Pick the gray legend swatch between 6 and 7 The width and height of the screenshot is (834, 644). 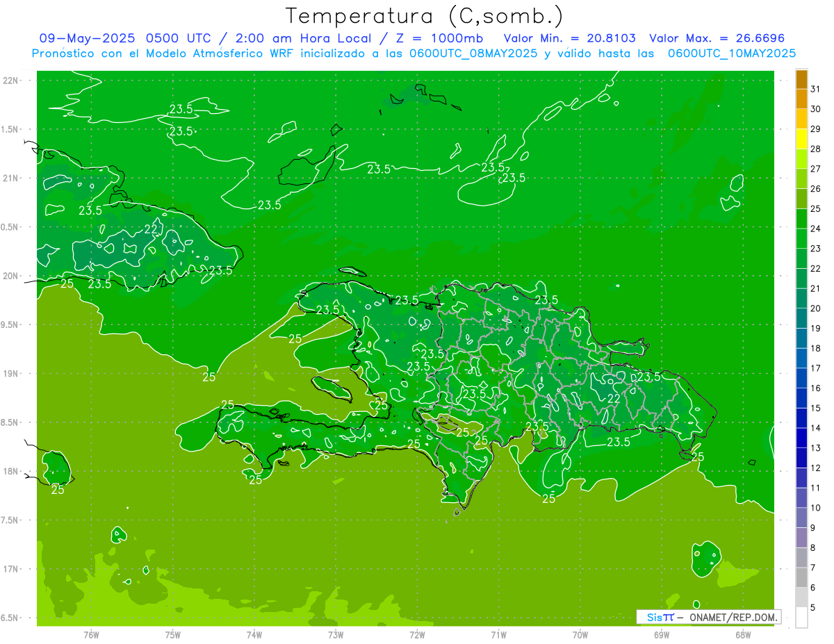point(801,577)
